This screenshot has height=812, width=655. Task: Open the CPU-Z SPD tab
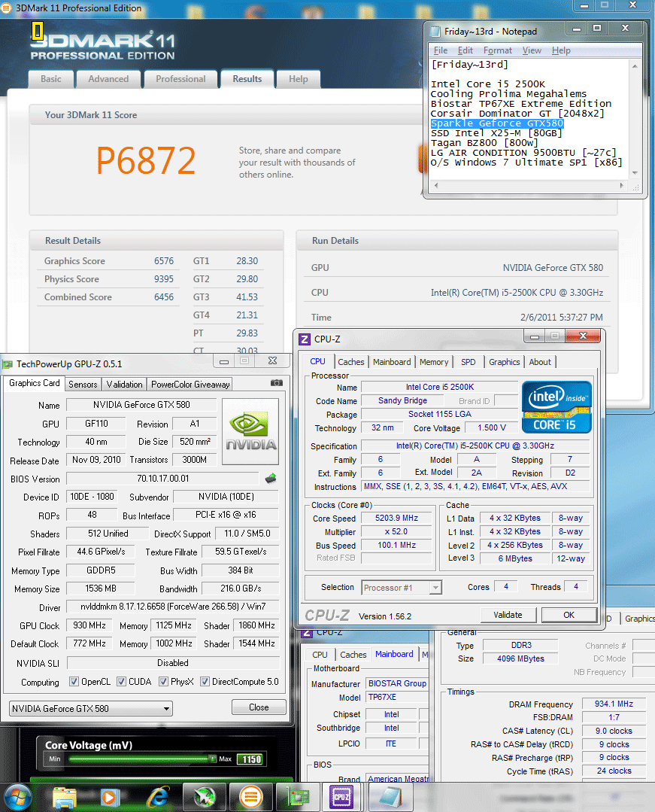pos(469,362)
